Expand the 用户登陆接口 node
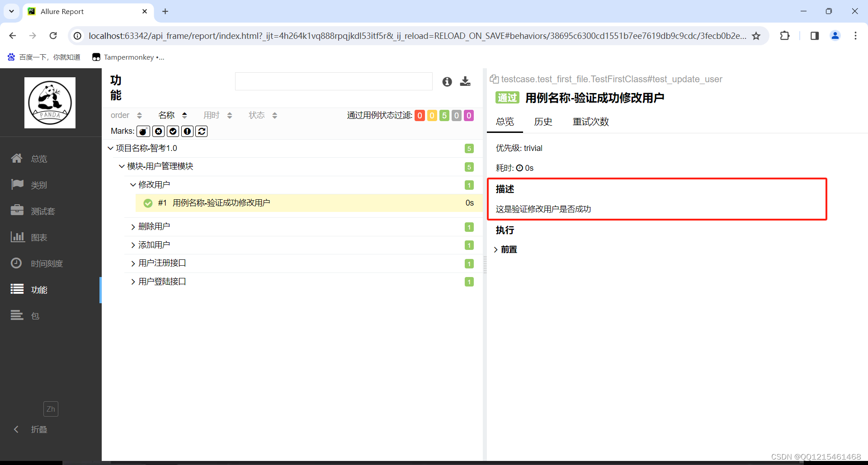868x465 pixels. pos(133,282)
